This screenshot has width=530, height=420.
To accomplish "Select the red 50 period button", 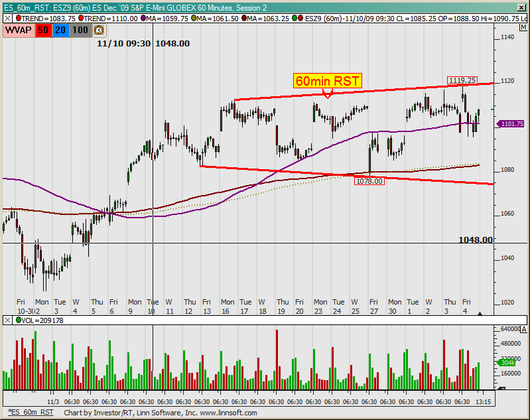I will [x=43, y=31].
